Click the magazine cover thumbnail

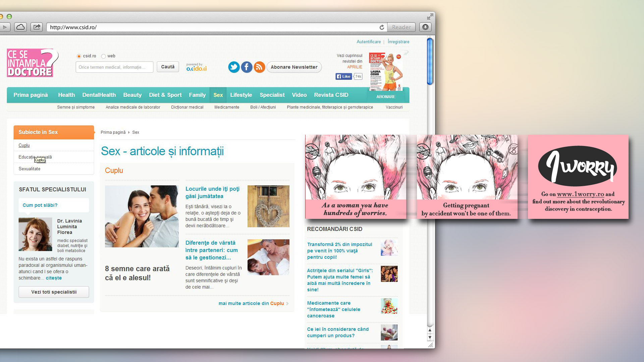pyautogui.click(x=386, y=71)
